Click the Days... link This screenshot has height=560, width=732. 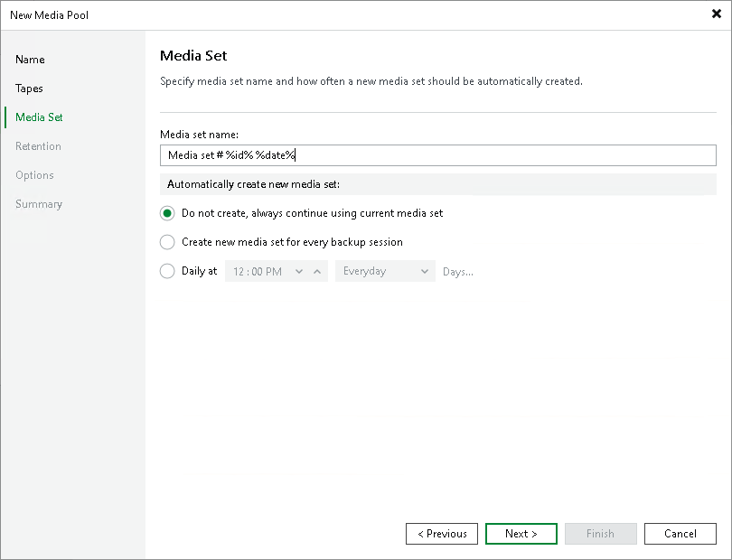pos(457,272)
